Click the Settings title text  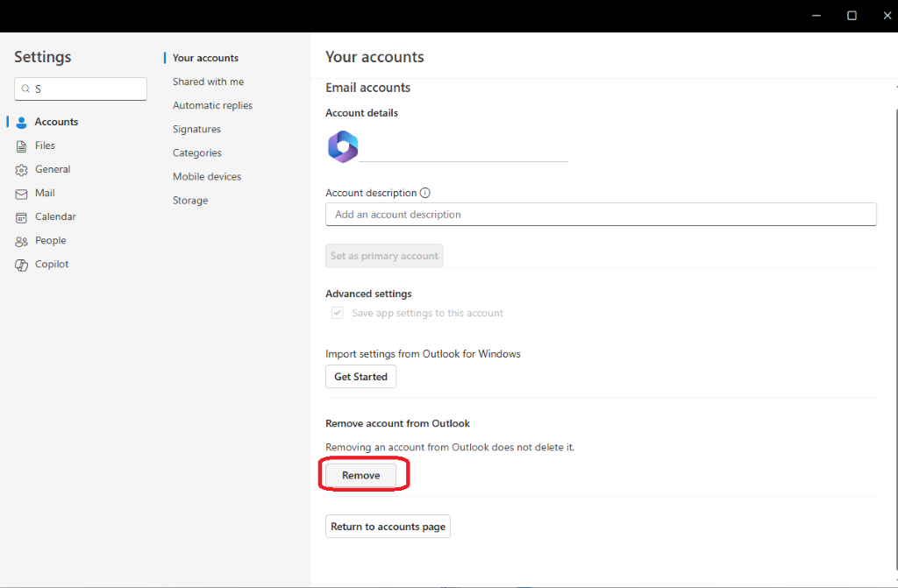click(x=43, y=57)
